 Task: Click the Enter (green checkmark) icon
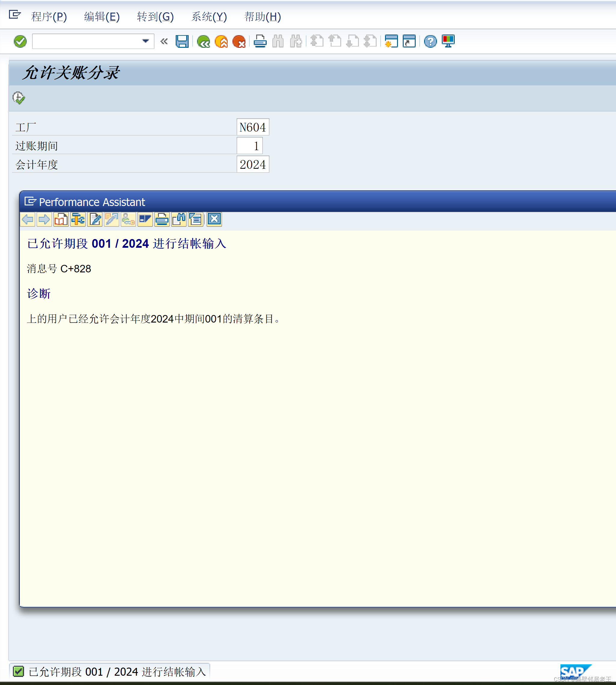20,41
